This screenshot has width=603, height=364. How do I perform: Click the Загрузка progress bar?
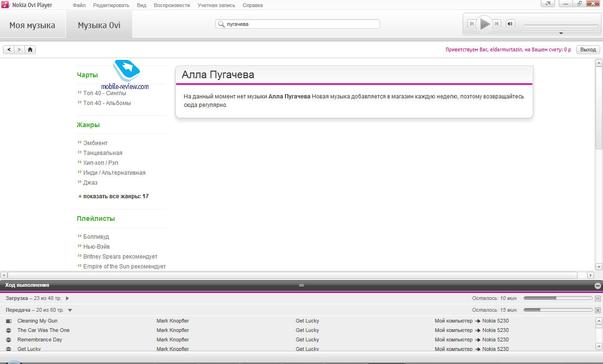(x=558, y=298)
